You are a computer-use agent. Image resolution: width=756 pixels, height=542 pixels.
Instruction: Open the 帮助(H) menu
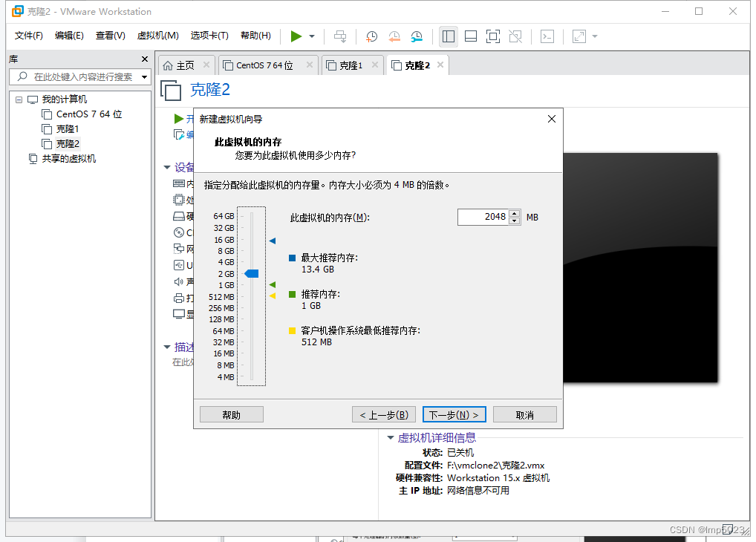pos(255,36)
